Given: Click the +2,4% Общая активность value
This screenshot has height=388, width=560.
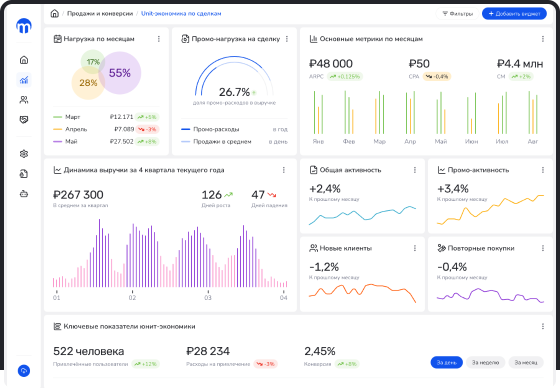Looking at the screenshot, I should click(325, 189).
